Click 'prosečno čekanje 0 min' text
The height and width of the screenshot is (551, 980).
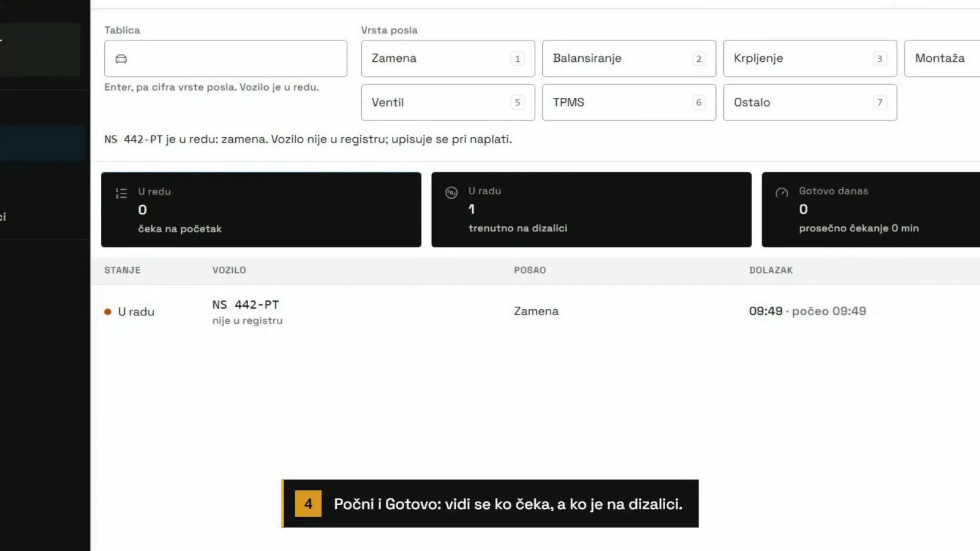point(859,228)
